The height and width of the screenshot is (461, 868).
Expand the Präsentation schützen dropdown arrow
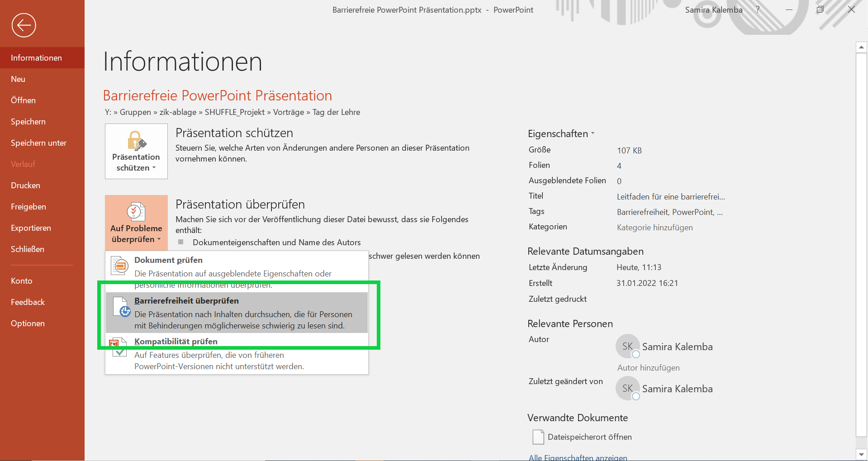(153, 167)
